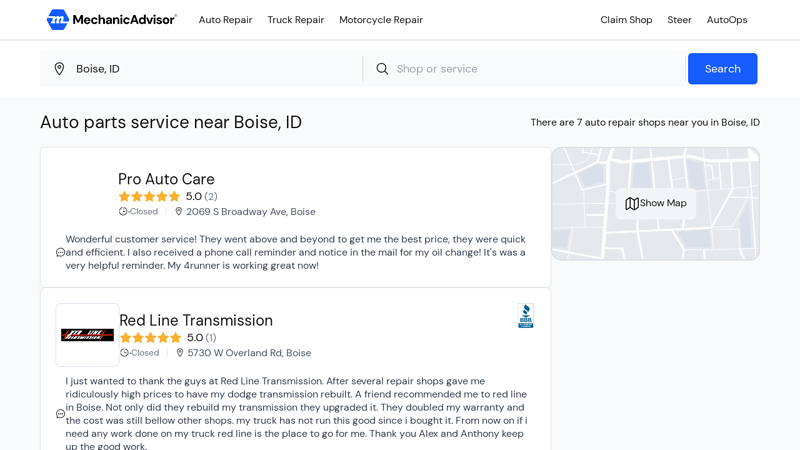Go to Motorcycle Repair page

(x=381, y=20)
